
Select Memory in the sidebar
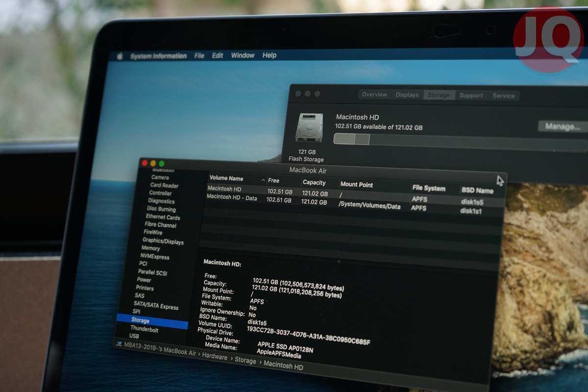click(x=150, y=248)
